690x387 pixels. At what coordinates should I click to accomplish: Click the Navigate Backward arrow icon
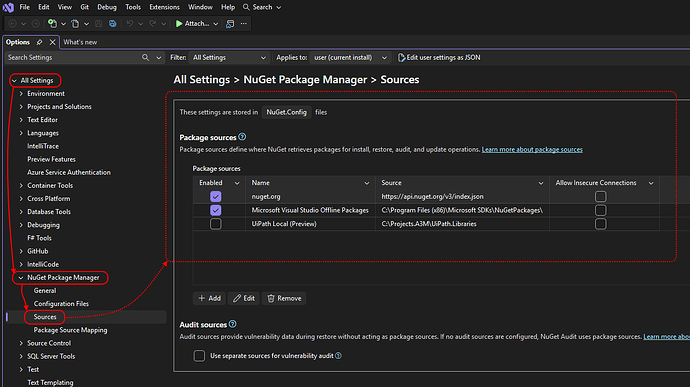click(13, 24)
